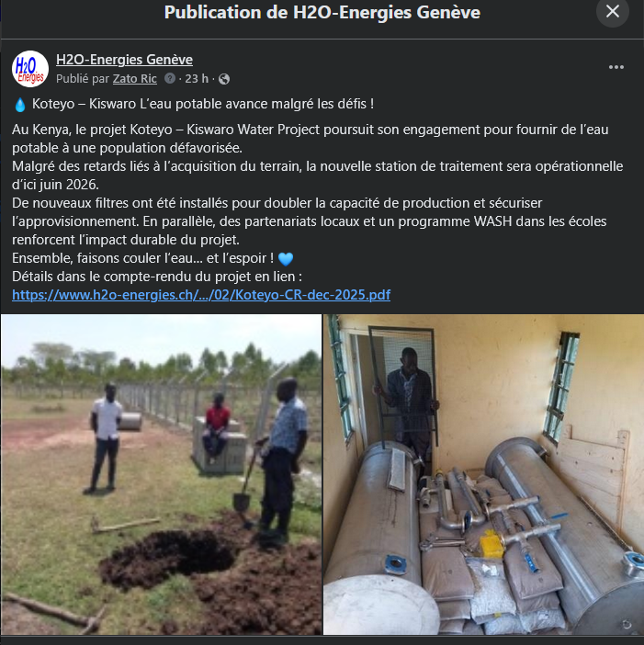
Task: Open the H2O-Energies Genève page name link
Action: click(124, 60)
